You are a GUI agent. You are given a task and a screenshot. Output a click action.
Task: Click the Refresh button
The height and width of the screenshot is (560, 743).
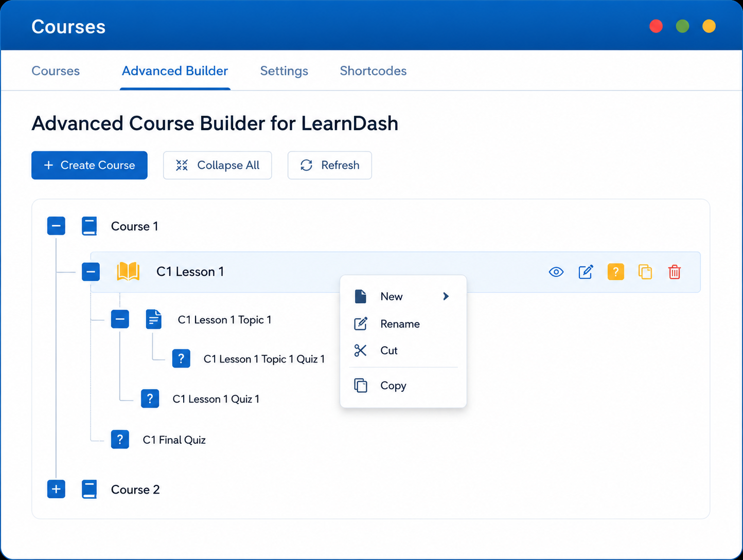pyautogui.click(x=330, y=165)
